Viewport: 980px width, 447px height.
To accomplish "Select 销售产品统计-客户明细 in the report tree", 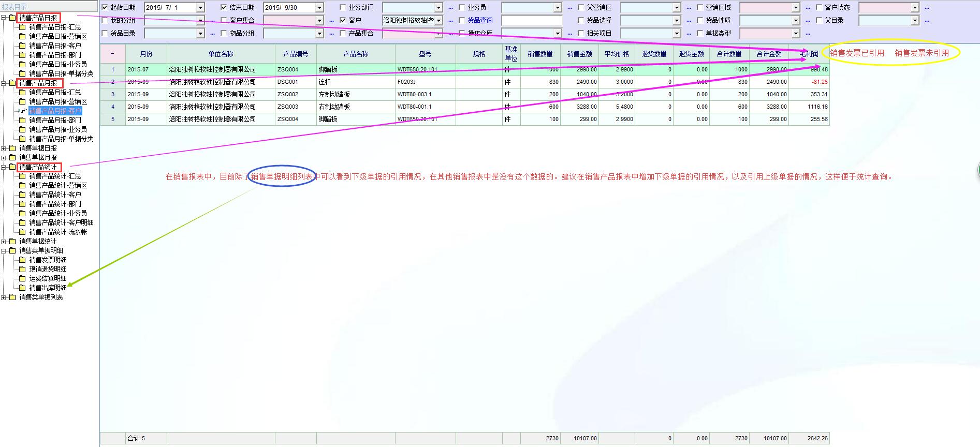I will 61,222.
